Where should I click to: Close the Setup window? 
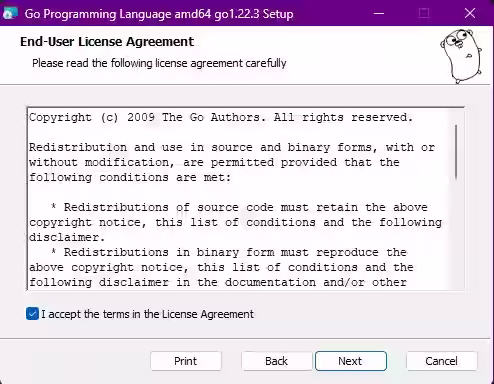[470, 13]
